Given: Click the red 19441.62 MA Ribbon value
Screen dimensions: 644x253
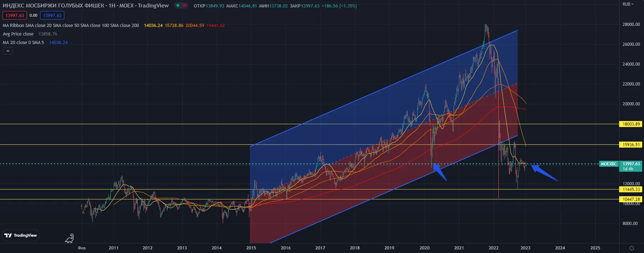Looking at the screenshot, I should point(216,26).
